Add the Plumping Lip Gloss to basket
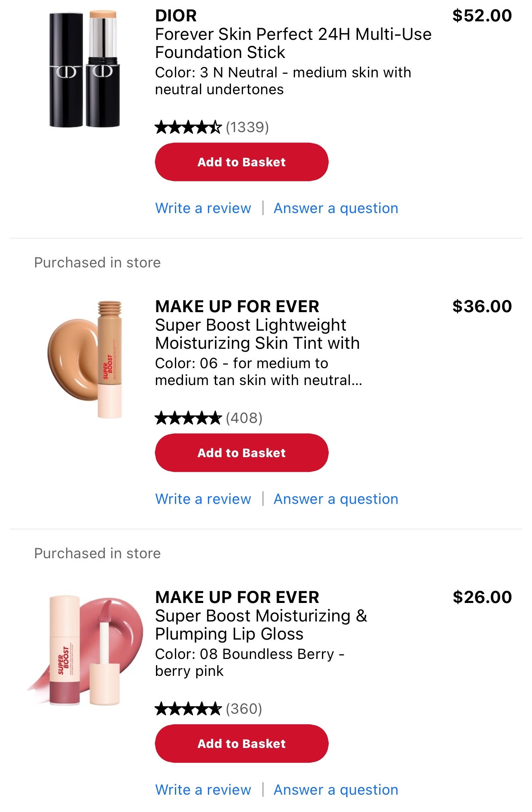Screen dimensions: 532x812 point(241,743)
